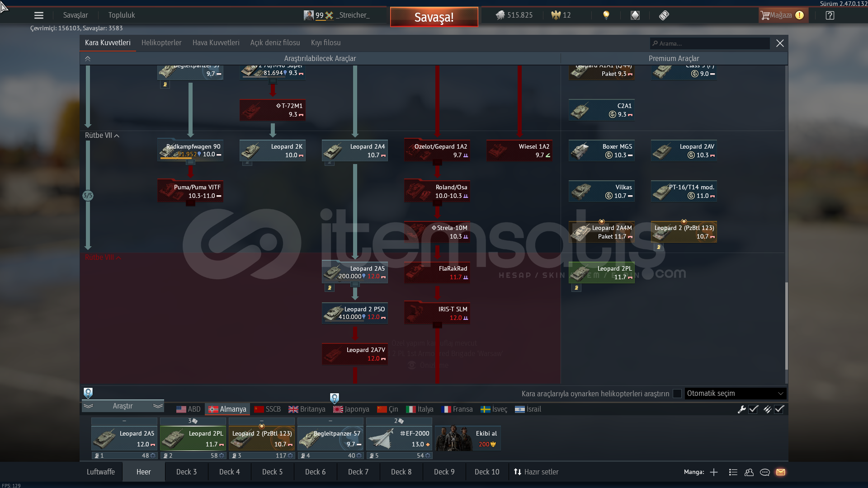
Task: Select the İsrail nation tab
Action: click(528, 409)
